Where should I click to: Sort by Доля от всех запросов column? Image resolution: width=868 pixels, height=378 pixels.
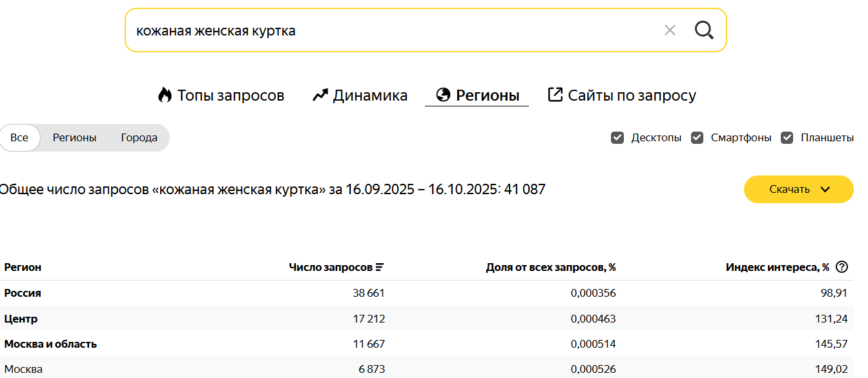[x=550, y=267]
